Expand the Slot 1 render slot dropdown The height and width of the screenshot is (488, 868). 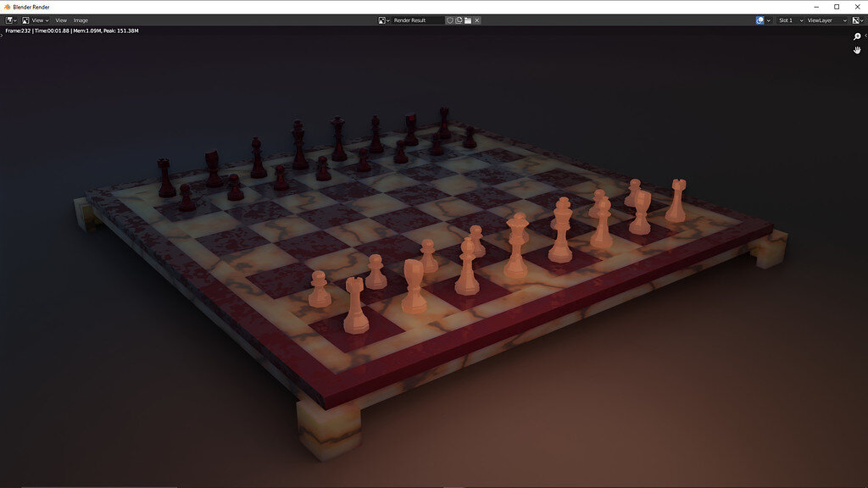(x=786, y=19)
